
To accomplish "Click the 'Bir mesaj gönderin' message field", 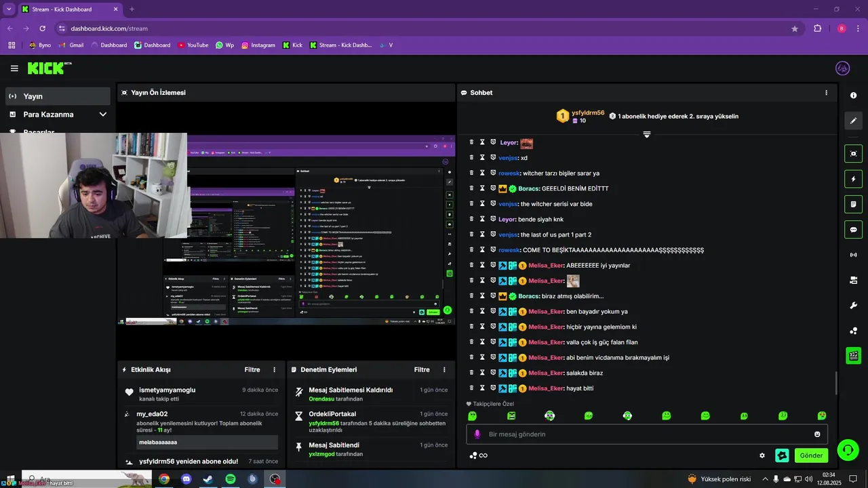I will pos(647,434).
